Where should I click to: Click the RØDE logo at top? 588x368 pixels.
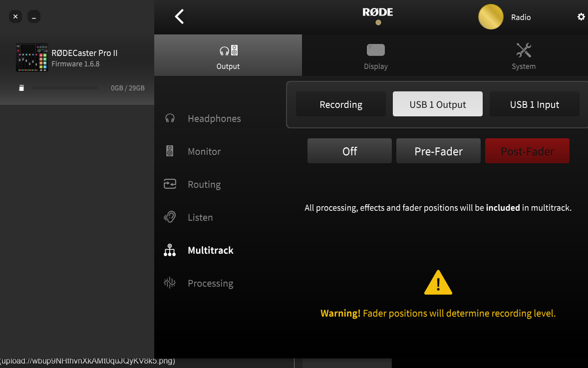pos(378,12)
